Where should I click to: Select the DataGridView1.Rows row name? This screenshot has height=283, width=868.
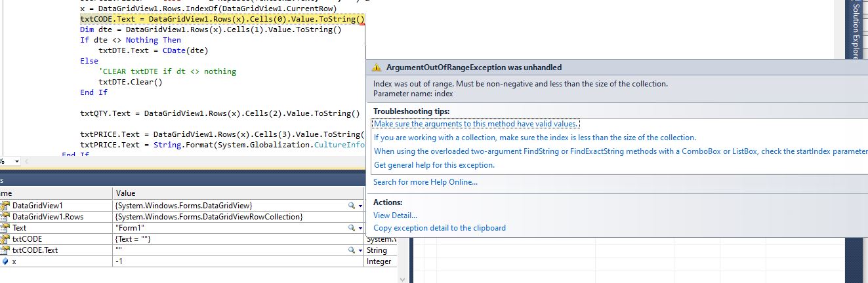[x=48, y=217]
